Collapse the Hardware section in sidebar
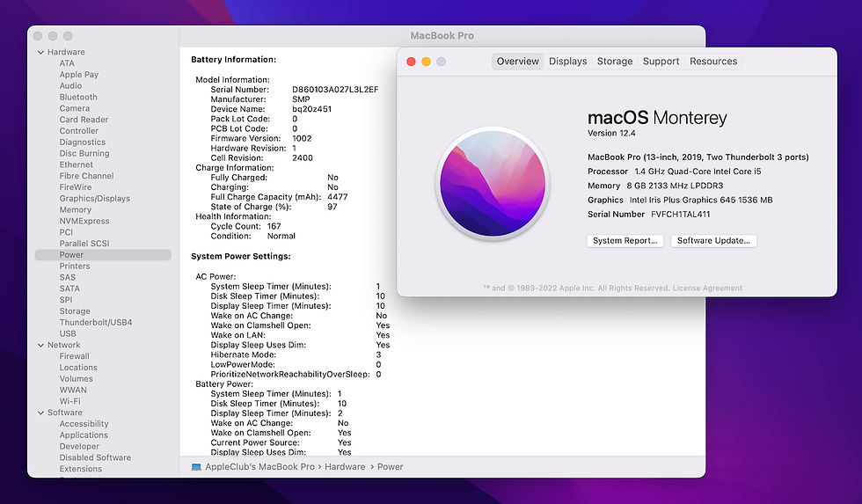Viewport: 862px width, 504px height. click(40, 52)
